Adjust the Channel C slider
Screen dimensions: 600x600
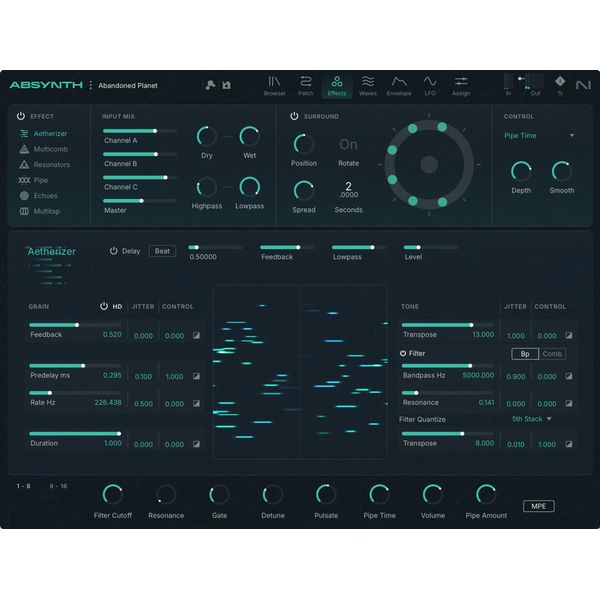click(140, 178)
